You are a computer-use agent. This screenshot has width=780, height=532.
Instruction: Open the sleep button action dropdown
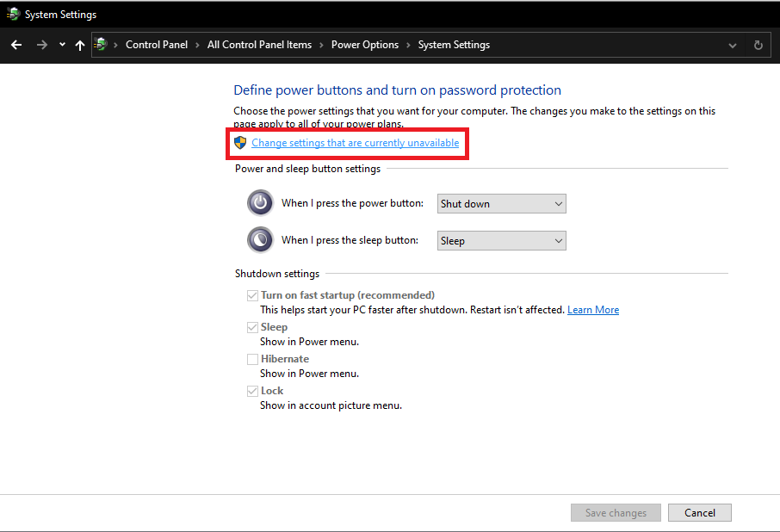point(501,241)
